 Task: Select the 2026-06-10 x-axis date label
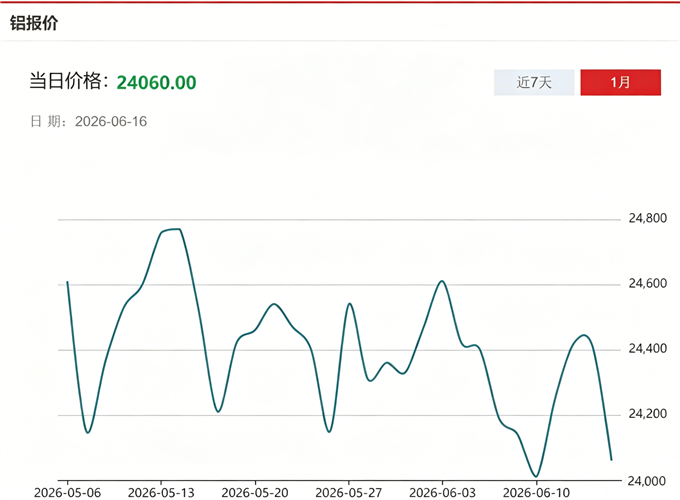(x=536, y=493)
